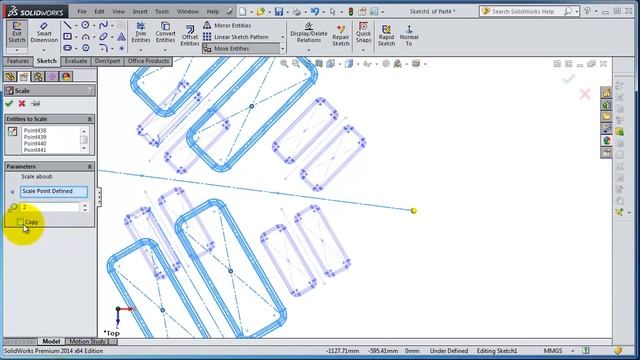
Task: Click the Scale Point Defined field
Action: pos(54,191)
